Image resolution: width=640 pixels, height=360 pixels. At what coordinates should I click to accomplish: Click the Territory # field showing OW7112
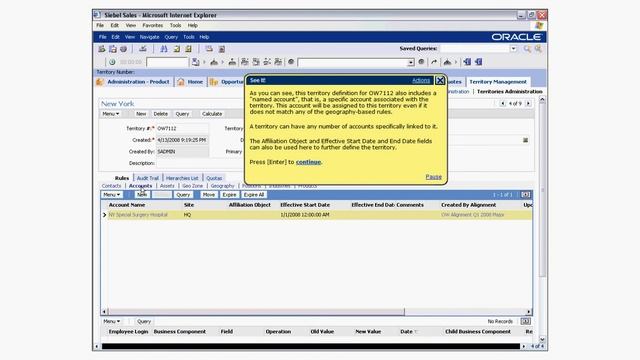pyautogui.click(x=182, y=128)
